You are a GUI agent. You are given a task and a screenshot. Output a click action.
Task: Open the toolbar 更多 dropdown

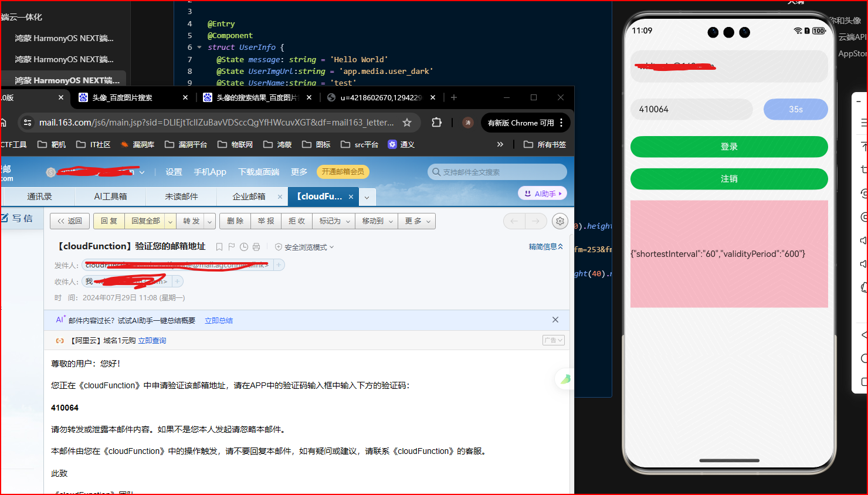[x=417, y=221]
